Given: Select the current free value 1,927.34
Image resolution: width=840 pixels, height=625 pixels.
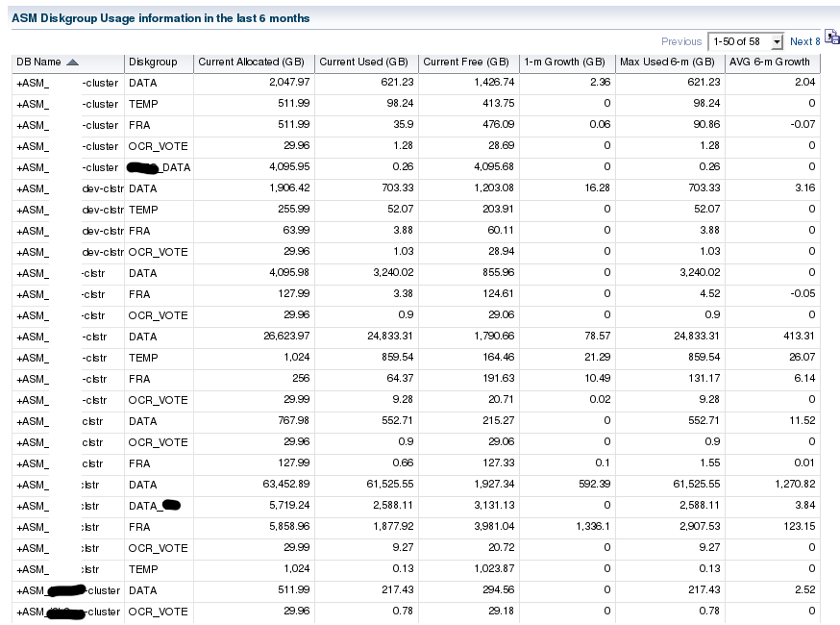Looking at the screenshot, I should pyautogui.click(x=494, y=484).
